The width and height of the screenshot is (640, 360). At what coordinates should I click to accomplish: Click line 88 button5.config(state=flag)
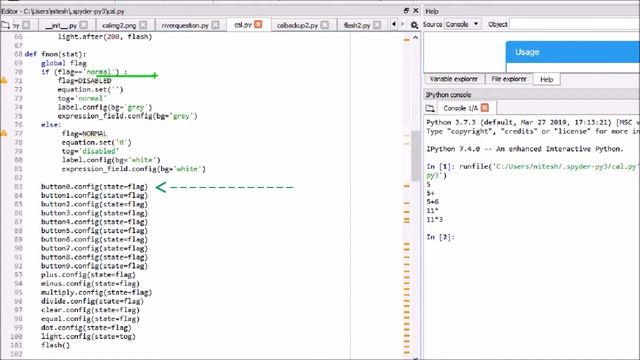click(94, 231)
